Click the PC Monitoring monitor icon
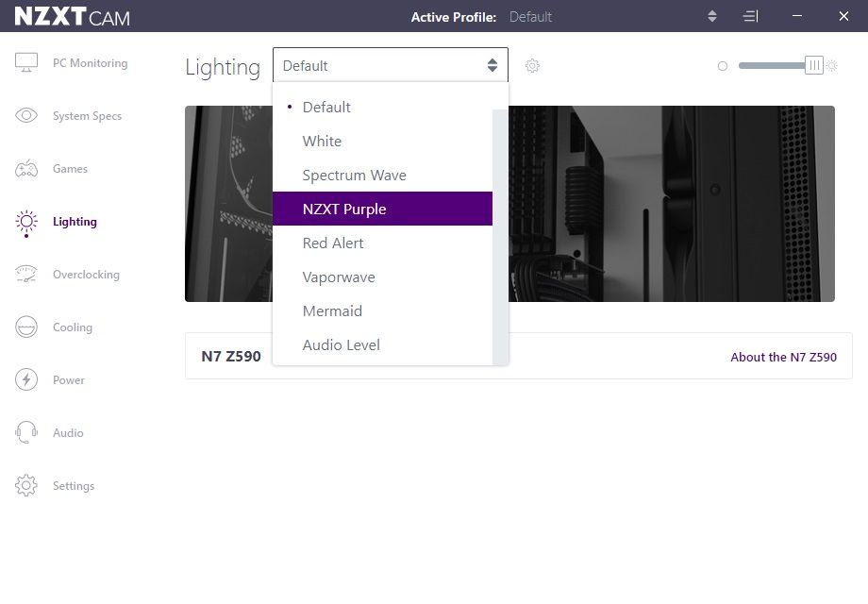 pyautogui.click(x=26, y=62)
